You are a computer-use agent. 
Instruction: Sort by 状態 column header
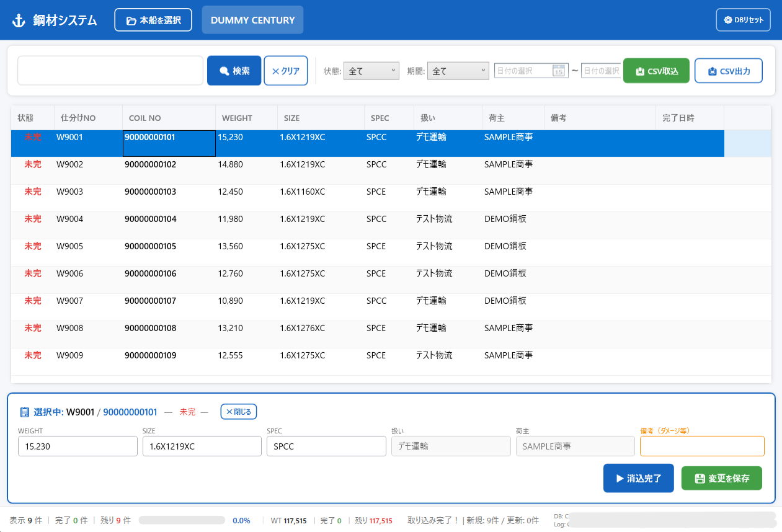pyautogui.click(x=32, y=118)
